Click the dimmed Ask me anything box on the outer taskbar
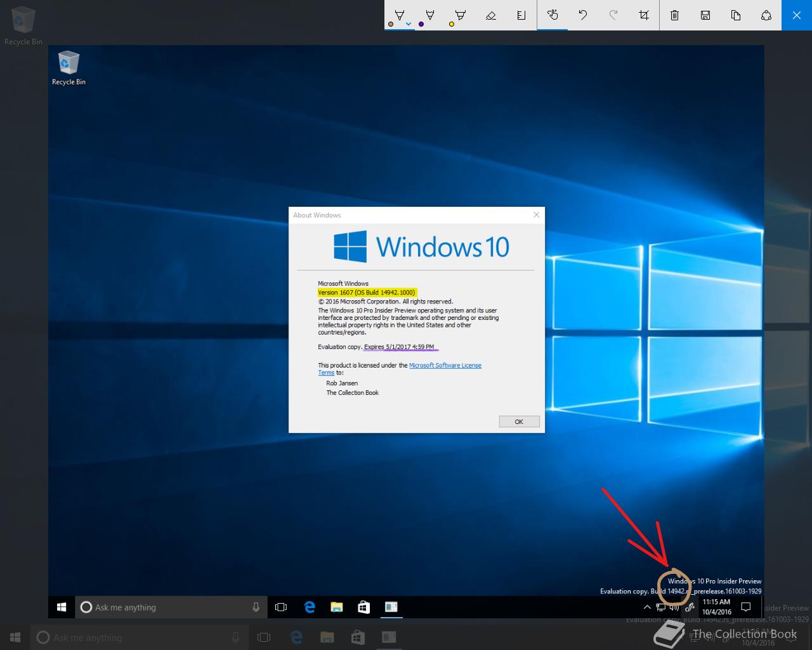 [x=139, y=637]
